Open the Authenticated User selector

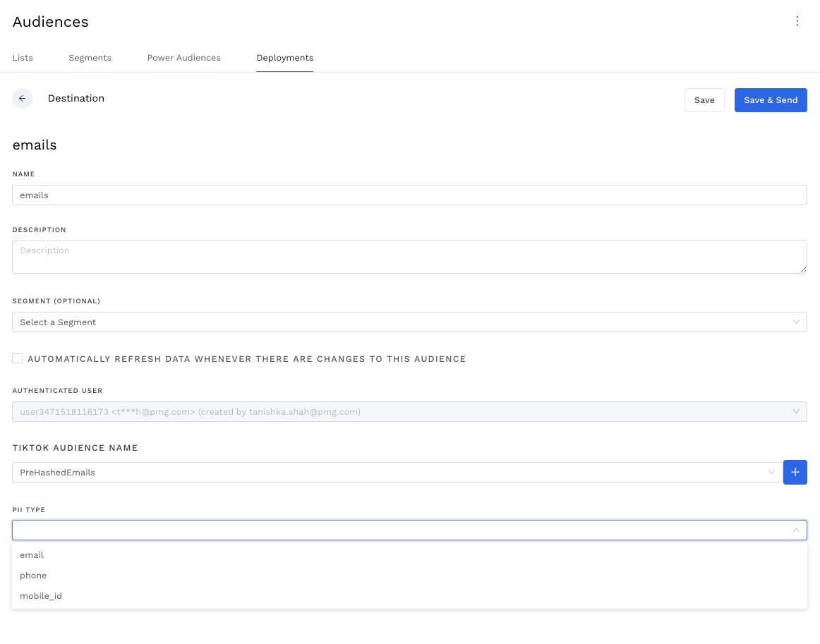(x=409, y=411)
